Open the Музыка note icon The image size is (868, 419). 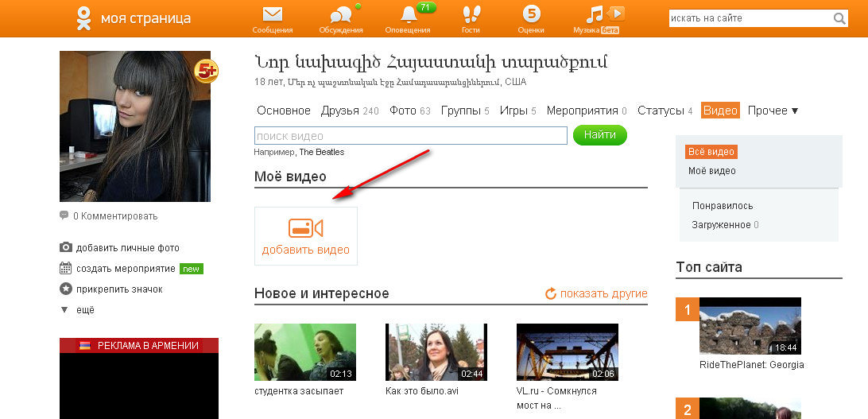pos(595,14)
